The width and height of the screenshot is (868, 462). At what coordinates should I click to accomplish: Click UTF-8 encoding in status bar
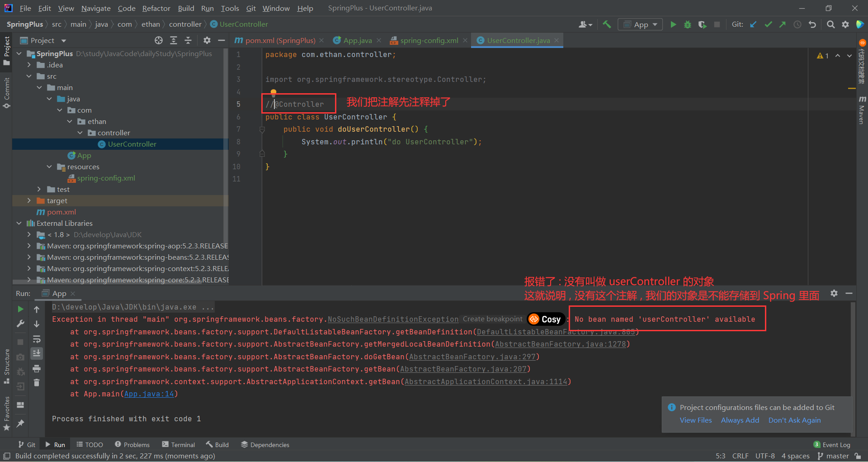765,456
